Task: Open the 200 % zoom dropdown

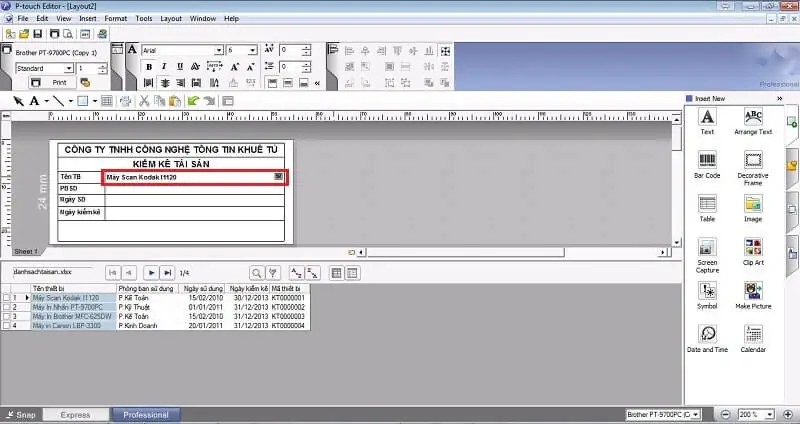Action: pos(770,415)
